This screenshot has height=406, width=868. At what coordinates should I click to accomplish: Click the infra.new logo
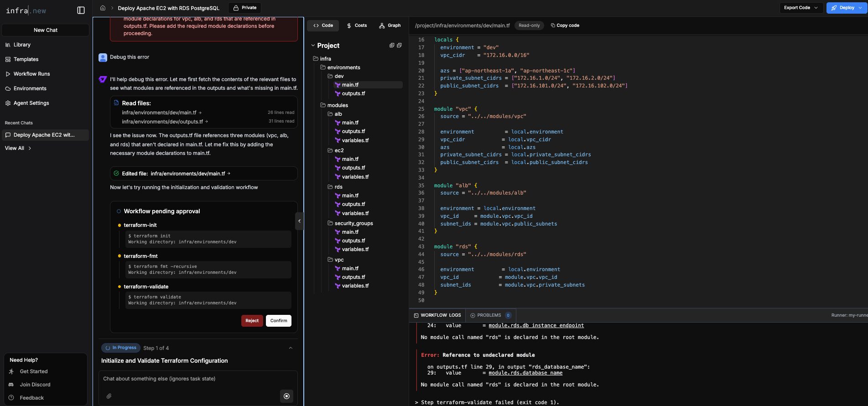[x=26, y=10]
